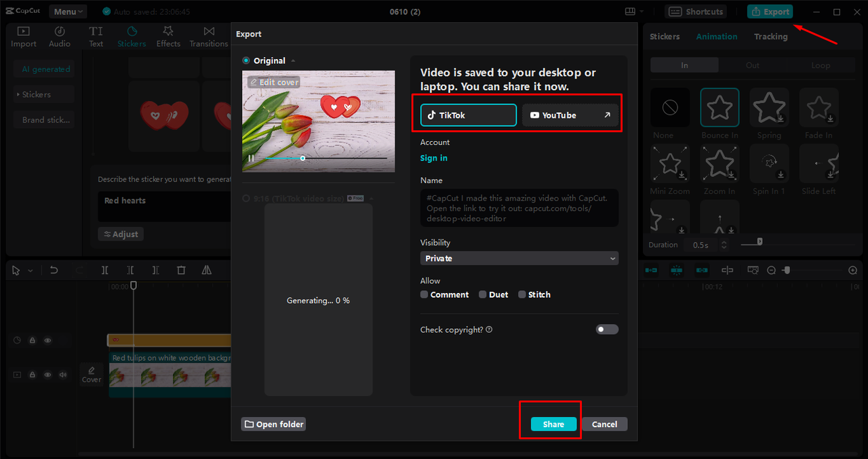Viewport: 868px width, 459px height.
Task: Choose the Fade In animation preset
Action: point(818,108)
